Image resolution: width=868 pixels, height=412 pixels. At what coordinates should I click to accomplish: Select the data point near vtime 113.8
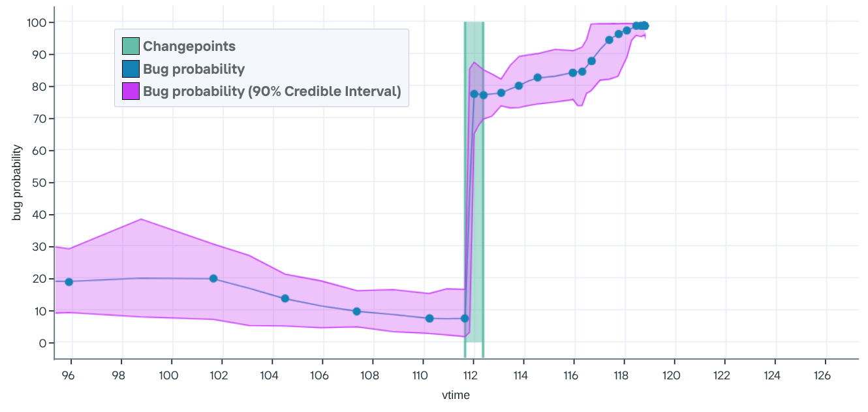click(x=519, y=86)
